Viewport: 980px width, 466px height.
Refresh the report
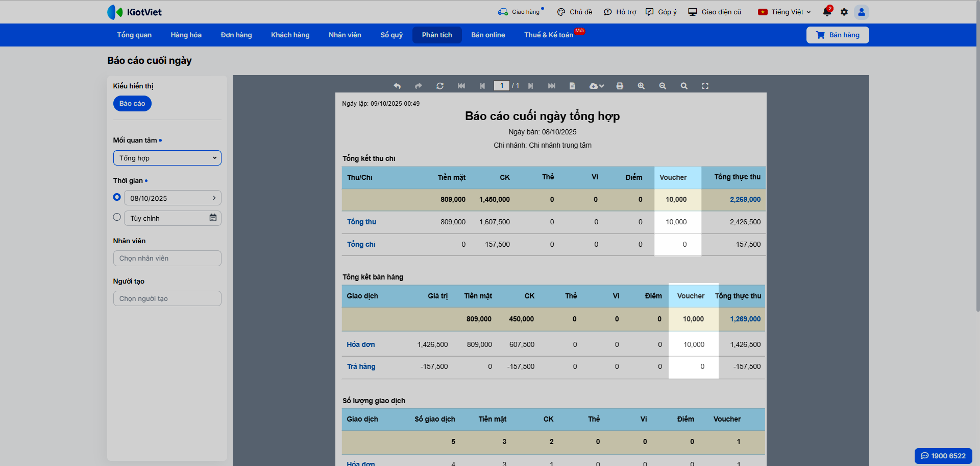click(x=440, y=86)
